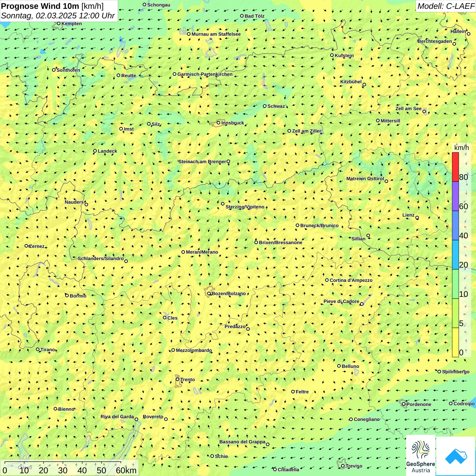Click the cyan 20 km/h legend color
476x476 pixels.
point(455,255)
